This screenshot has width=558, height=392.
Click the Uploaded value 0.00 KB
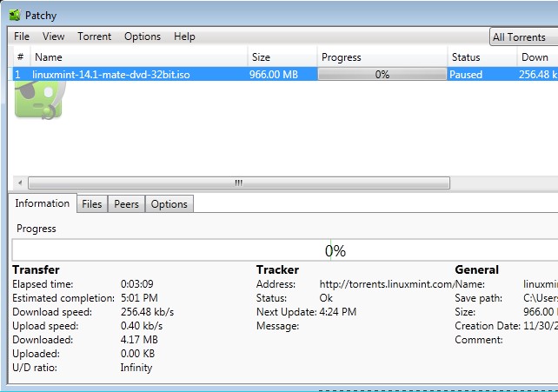[137, 353]
